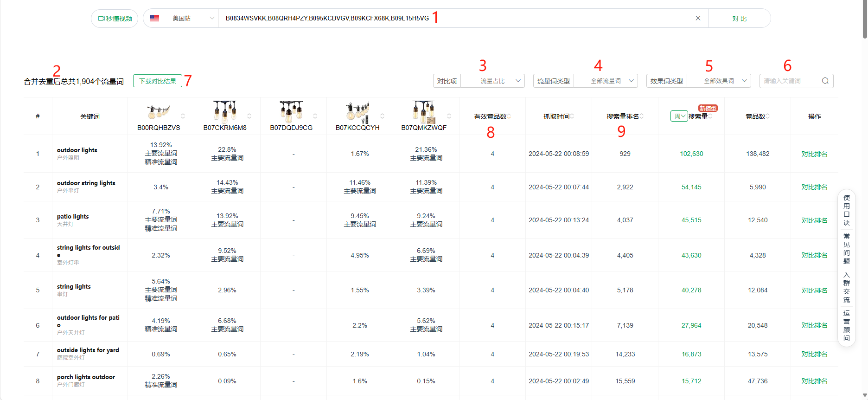
Task: Open the 效果词类型 全部效果词 dropdown
Action: pyautogui.click(x=719, y=81)
